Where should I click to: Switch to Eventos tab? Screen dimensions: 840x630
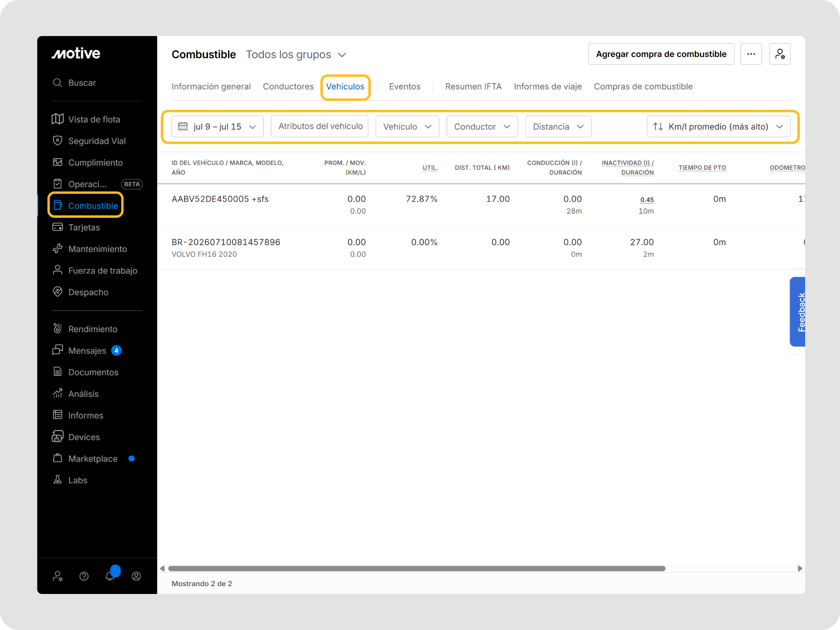click(405, 87)
